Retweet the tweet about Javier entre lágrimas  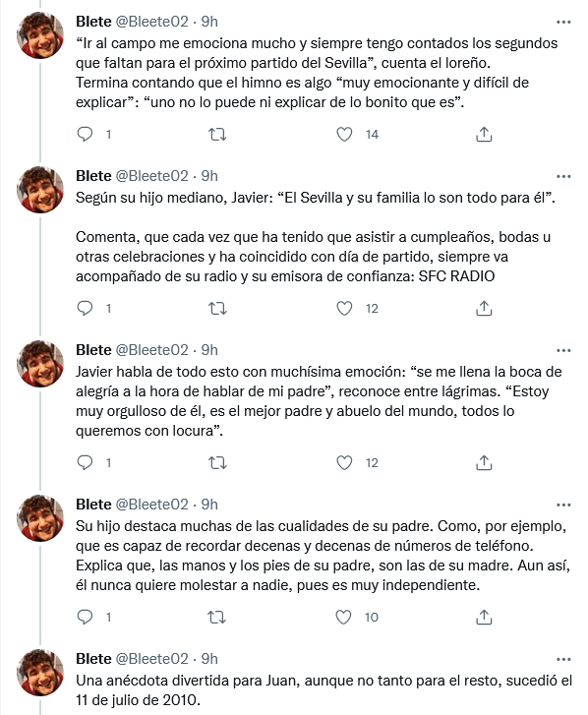(217, 463)
